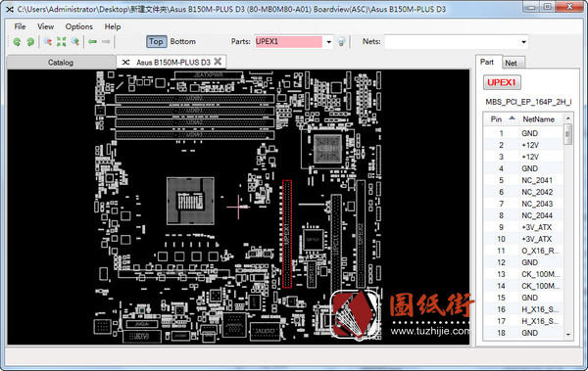Click the PCH chipset square on board

[x=327, y=149]
